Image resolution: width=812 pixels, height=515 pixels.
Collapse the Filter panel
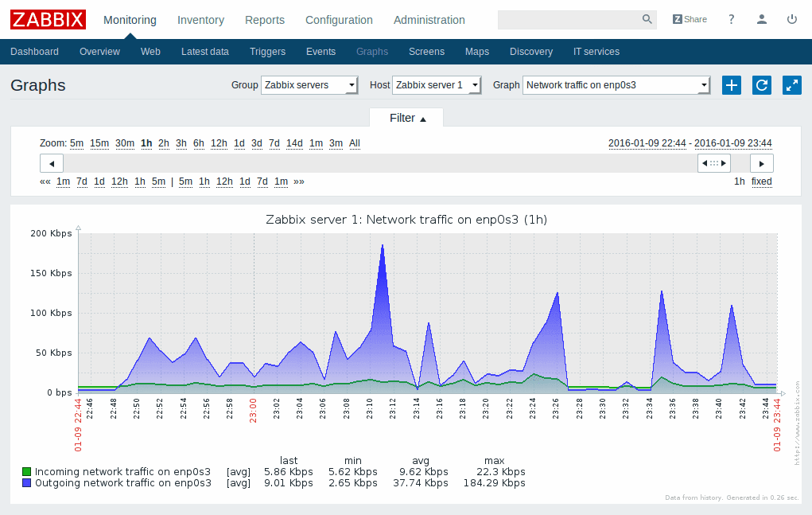(406, 117)
